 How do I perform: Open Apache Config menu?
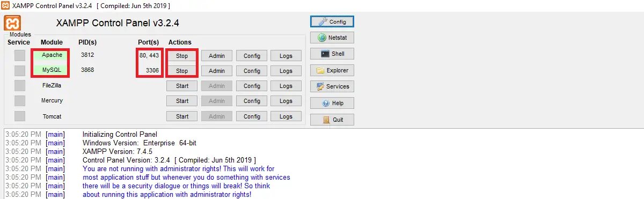[x=252, y=56]
